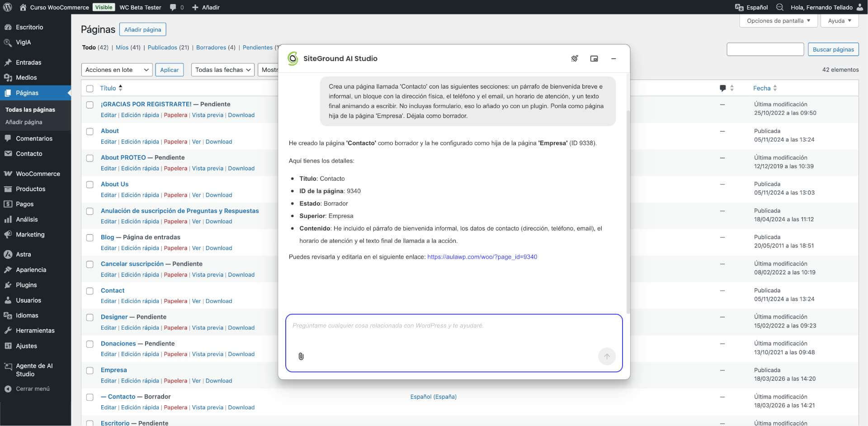Switch to the Borradores filter tab

pyautogui.click(x=210, y=47)
